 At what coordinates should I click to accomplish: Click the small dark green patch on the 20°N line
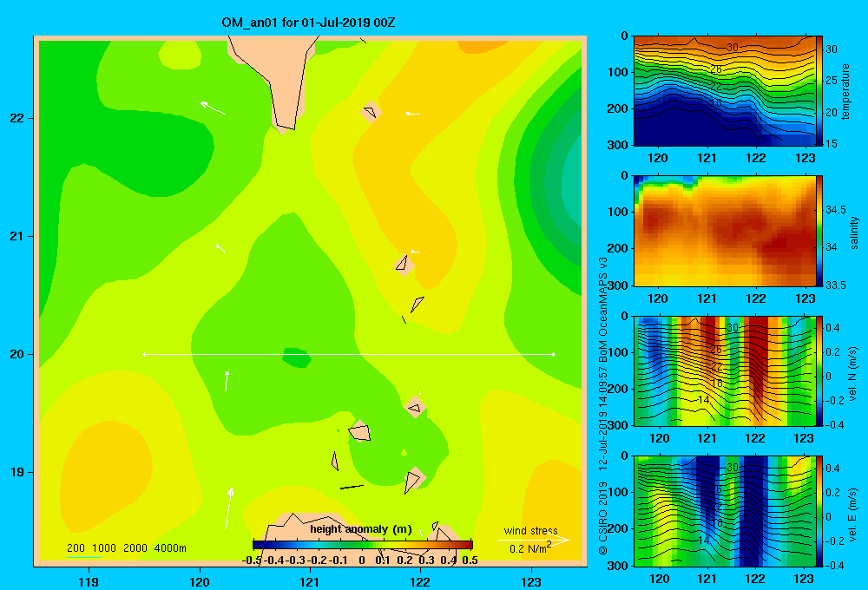296,357
